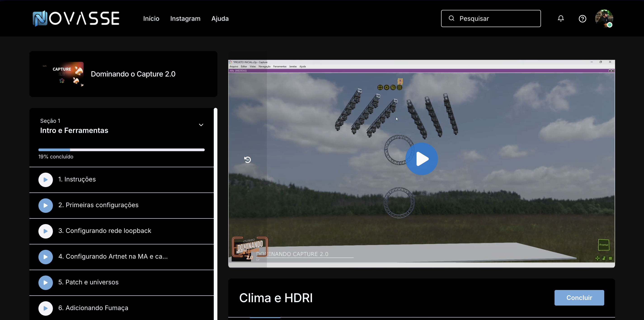Go to Início page

pyautogui.click(x=151, y=19)
